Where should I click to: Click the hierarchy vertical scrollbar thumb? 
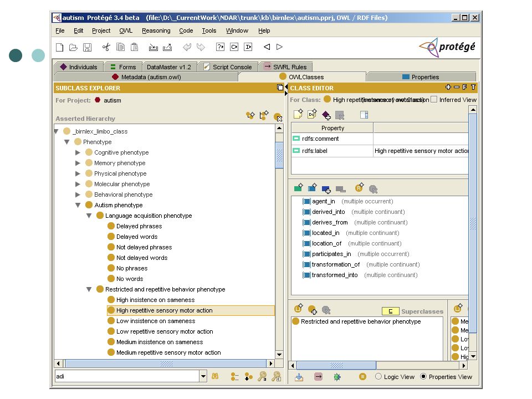click(x=279, y=155)
